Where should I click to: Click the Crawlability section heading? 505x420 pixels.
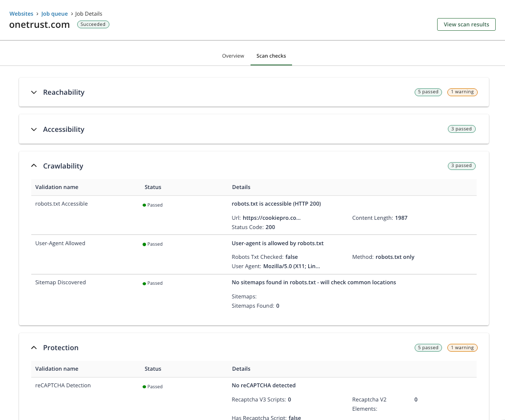point(63,166)
